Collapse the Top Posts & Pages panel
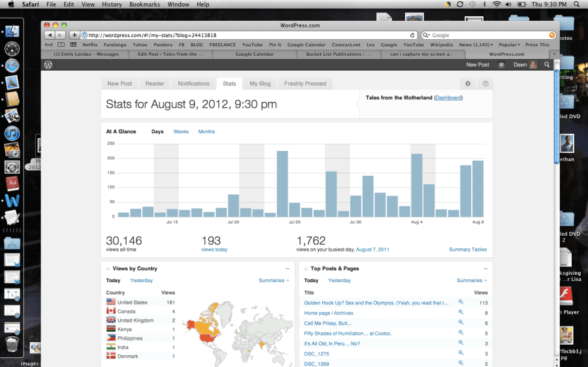 click(x=485, y=268)
